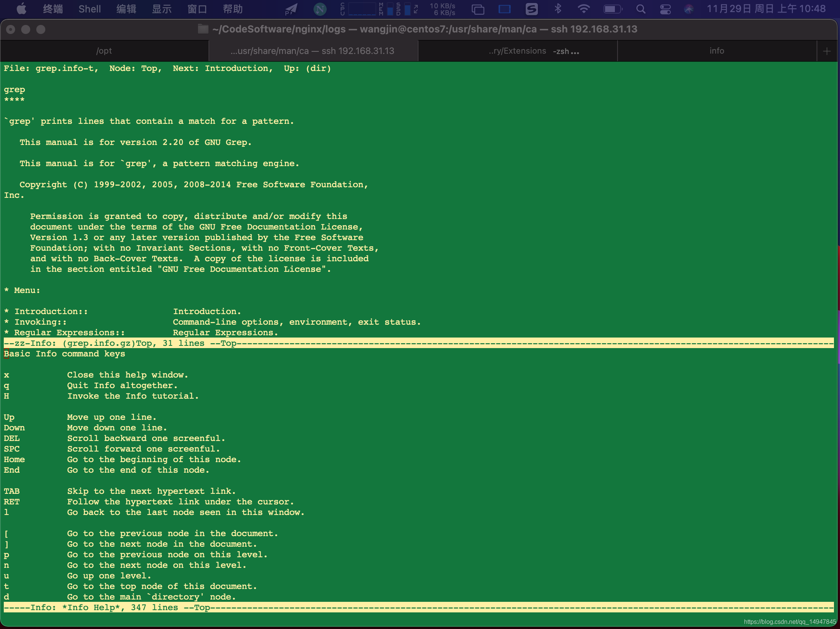Place cursor on 'Basic Info command keys'
This screenshot has width=840, height=629.
(65, 354)
